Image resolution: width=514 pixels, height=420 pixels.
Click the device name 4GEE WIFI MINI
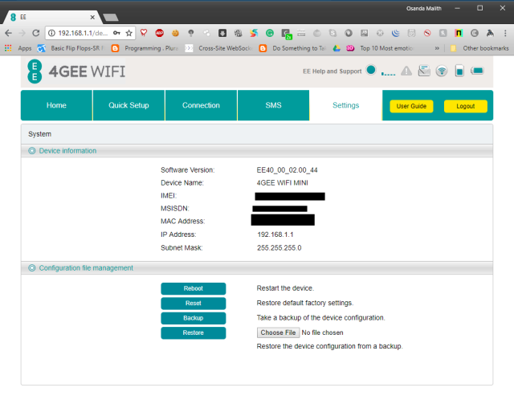[282, 182]
